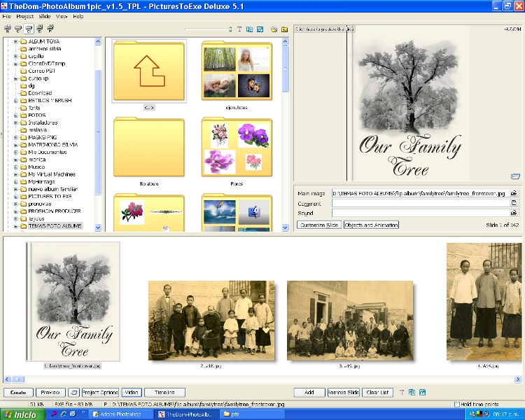Expand the CloneDVDTemp folder node
Image resolution: width=525 pixels, height=420 pixels.
(x=15, y=64)
